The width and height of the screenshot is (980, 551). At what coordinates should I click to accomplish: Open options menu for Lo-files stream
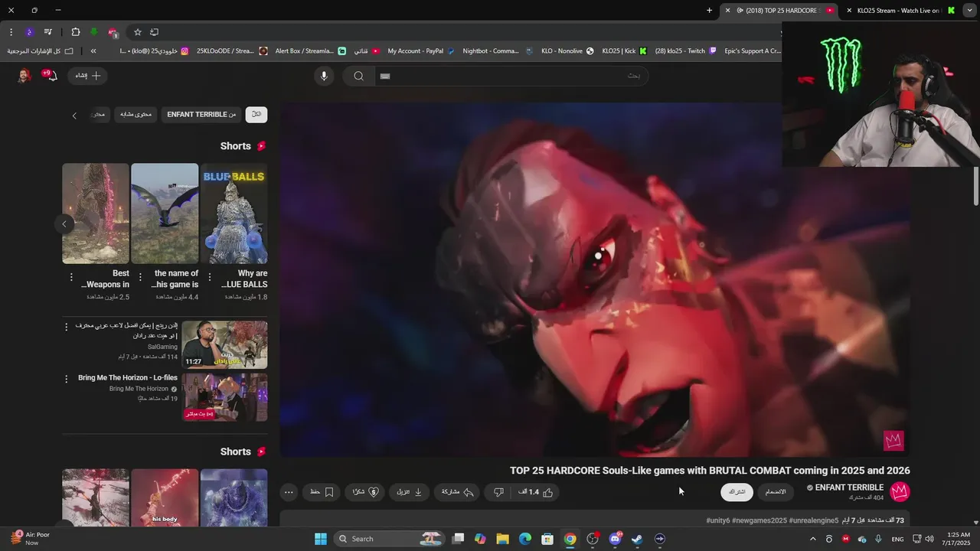(66, 379)
